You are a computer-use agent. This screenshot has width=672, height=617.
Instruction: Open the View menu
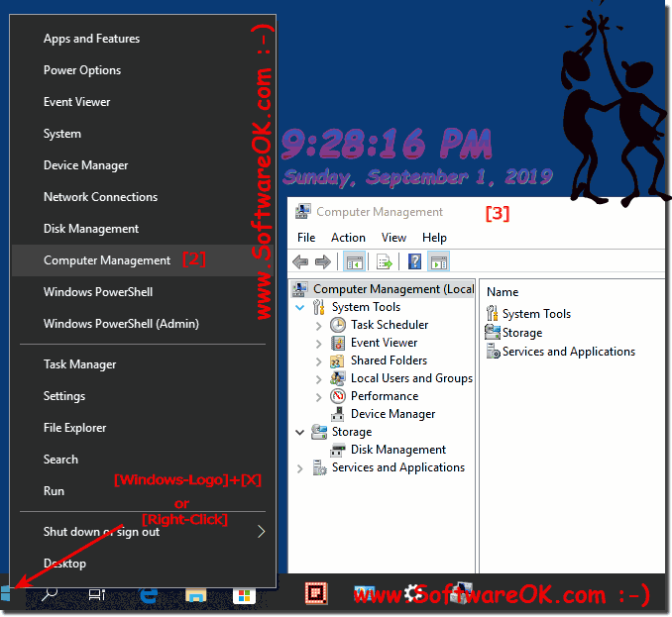(393, 238)
